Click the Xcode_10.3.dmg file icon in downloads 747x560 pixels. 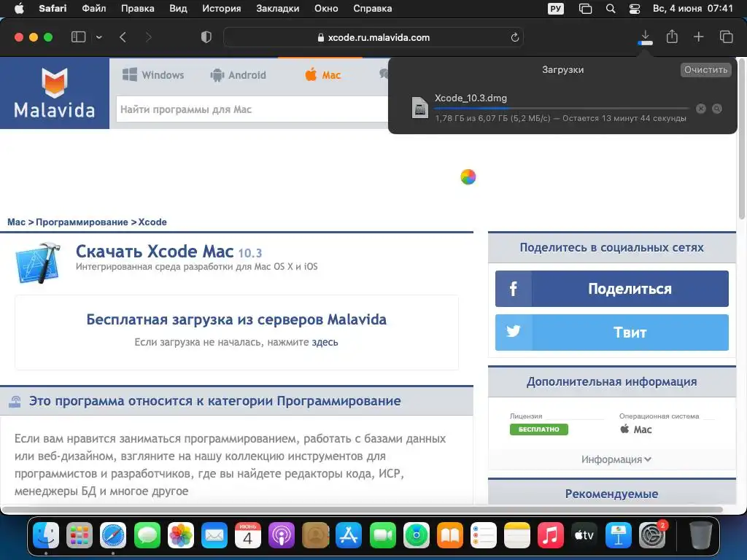[419, 108]
